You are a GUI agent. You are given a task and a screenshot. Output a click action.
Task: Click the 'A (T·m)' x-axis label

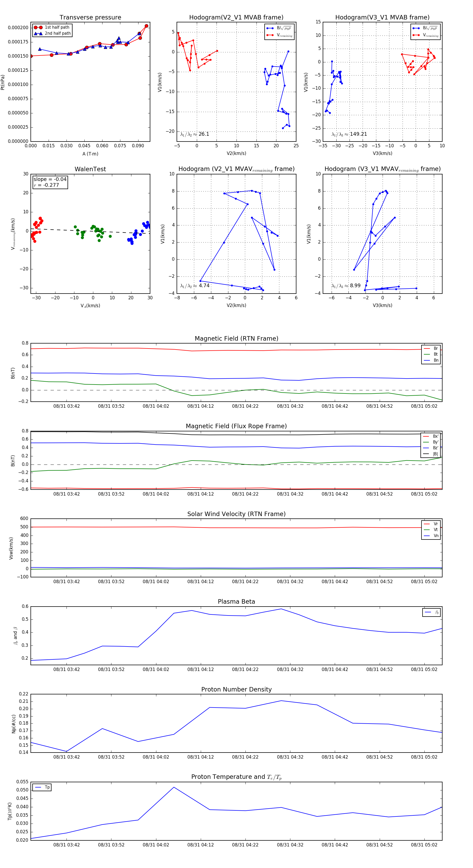click(90, 154)
